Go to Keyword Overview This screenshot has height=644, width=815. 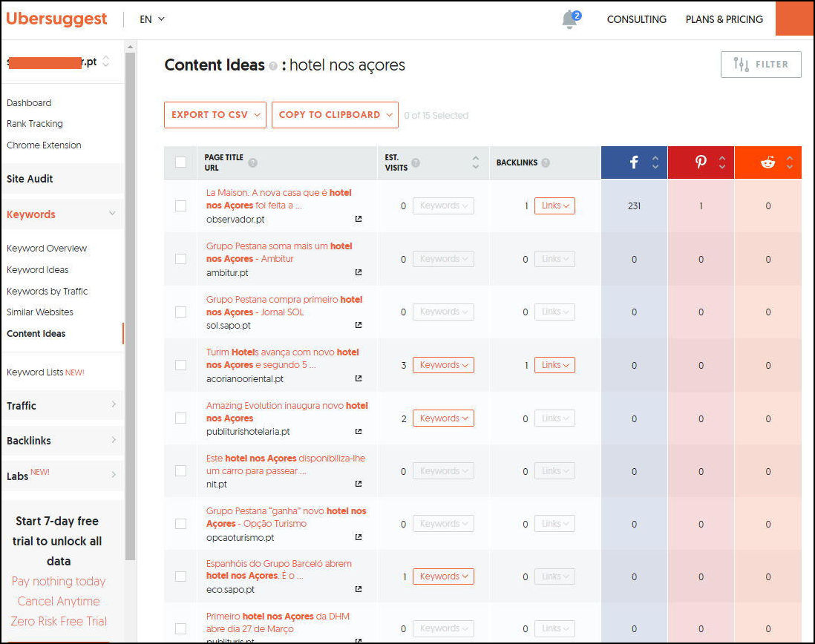coord(47,249)
